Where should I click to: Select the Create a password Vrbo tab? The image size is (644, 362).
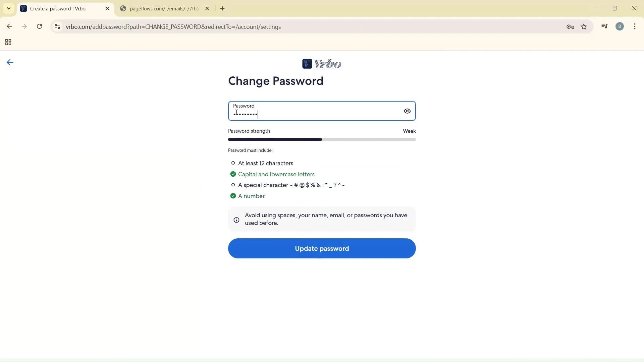click(57, 8)
